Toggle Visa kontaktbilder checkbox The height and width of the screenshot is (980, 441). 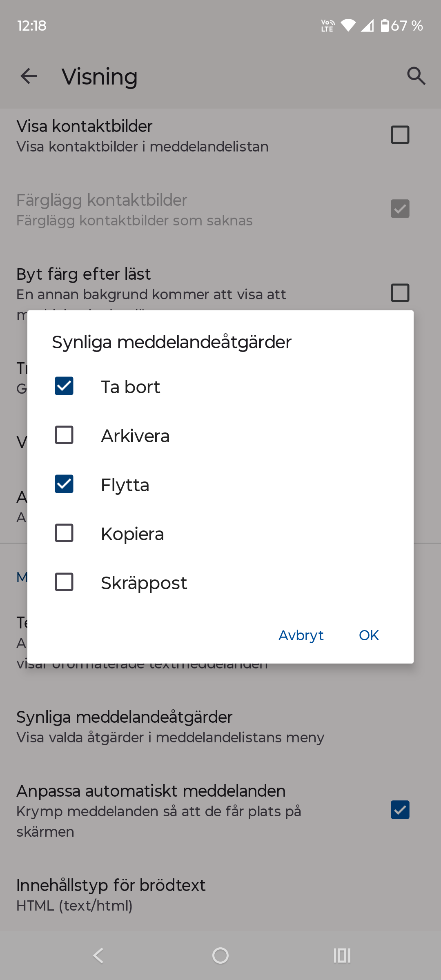[400, 135]
